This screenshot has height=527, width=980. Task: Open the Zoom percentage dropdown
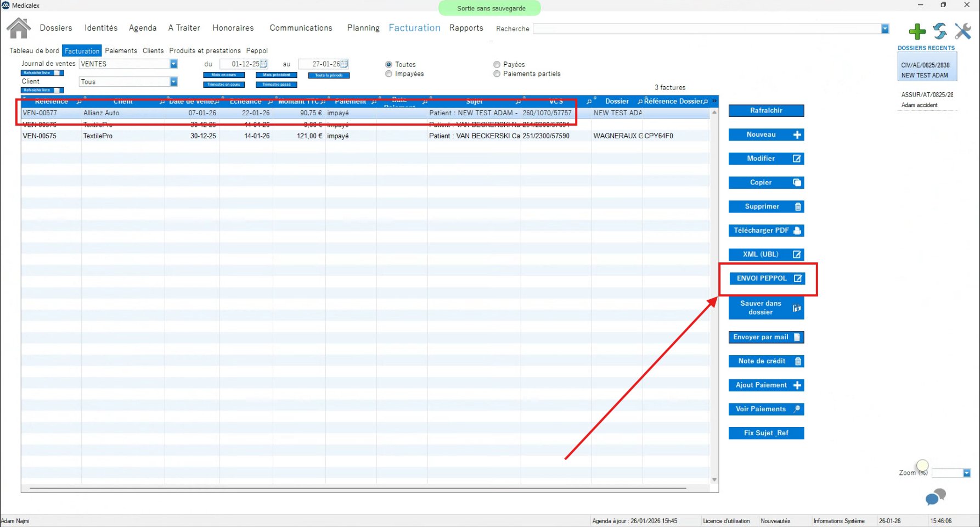967,473
